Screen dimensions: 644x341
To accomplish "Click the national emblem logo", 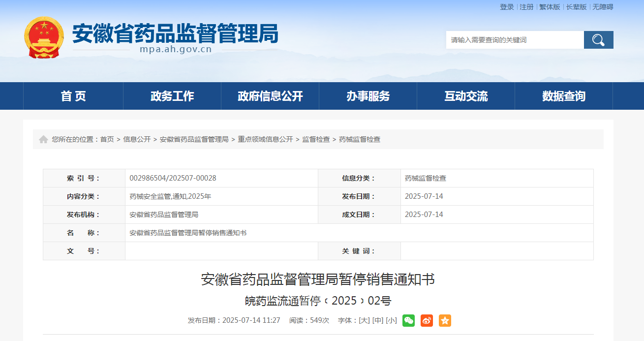I will click(44, 37).
